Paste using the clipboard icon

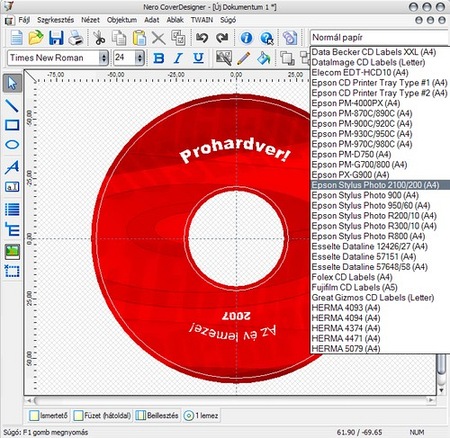[139, 38]
